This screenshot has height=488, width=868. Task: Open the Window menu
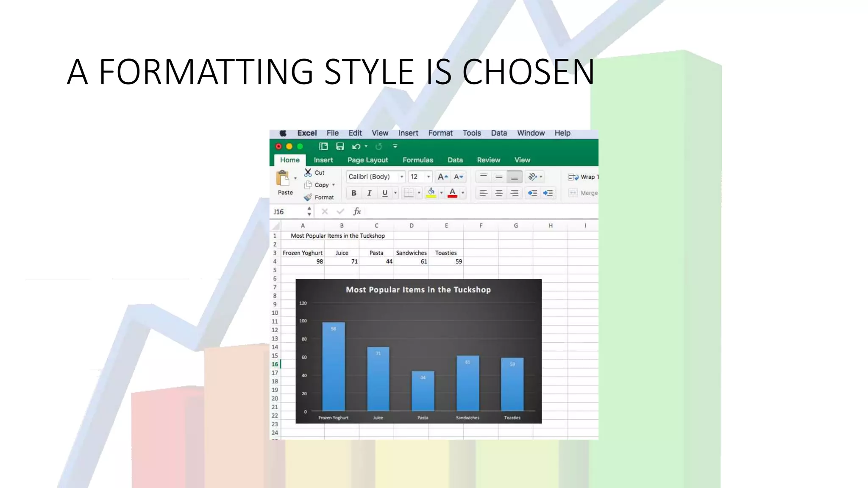[531, 133]
